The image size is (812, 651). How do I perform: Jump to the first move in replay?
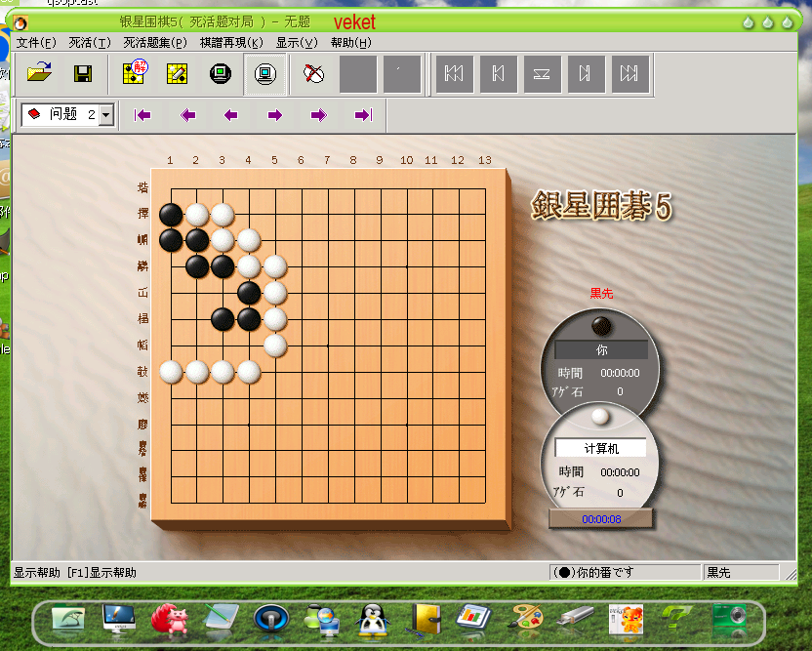pyautogui.click(x=454, y=73)
